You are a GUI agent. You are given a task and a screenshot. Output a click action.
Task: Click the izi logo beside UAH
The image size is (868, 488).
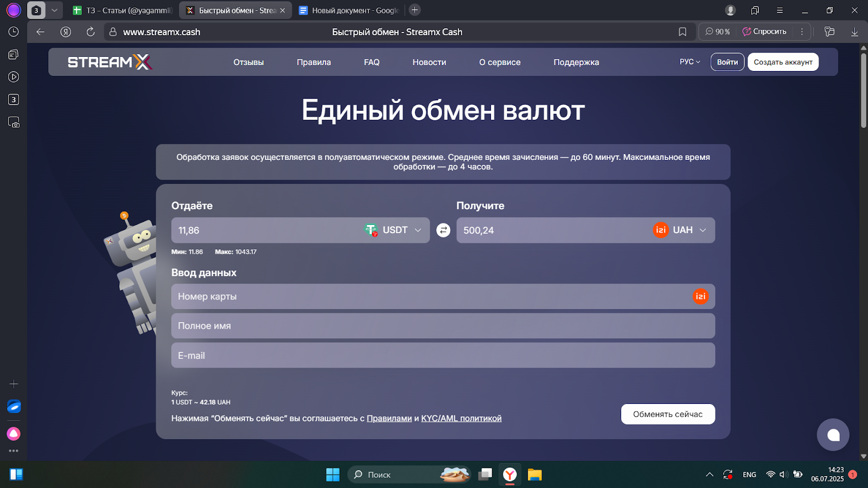pos(661,230)
